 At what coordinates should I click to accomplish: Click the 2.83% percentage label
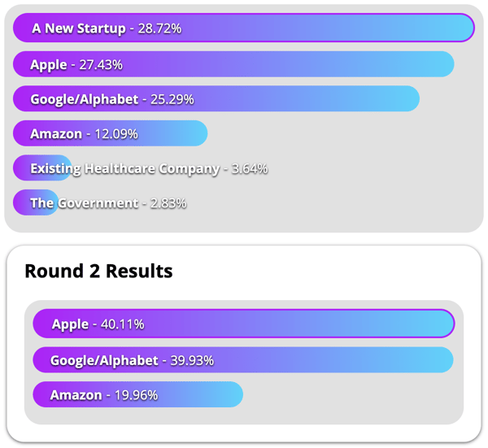click(168, 203)
